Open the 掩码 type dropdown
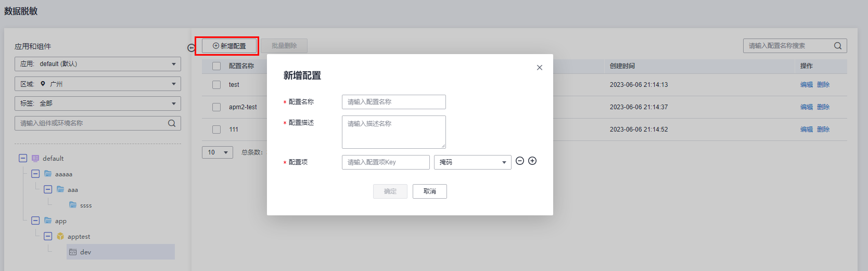Screen dimensions: 868x271 click(x=473, y=162)
